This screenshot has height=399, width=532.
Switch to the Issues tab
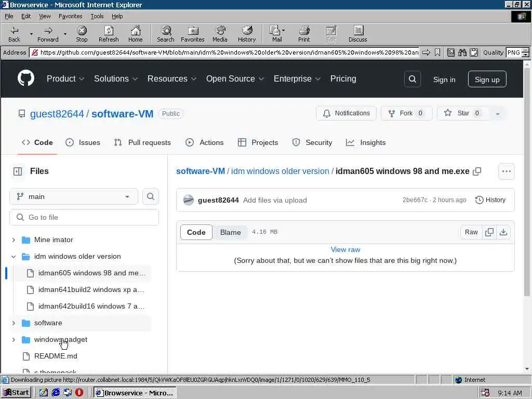click(83, 142)
